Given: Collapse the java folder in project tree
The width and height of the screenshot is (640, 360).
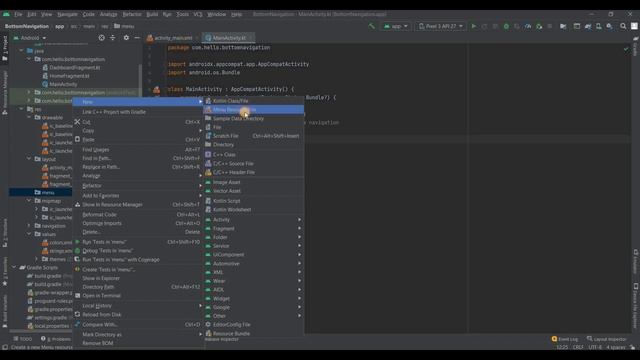Looking at the screenshot, I should click(x=21, y=51).
